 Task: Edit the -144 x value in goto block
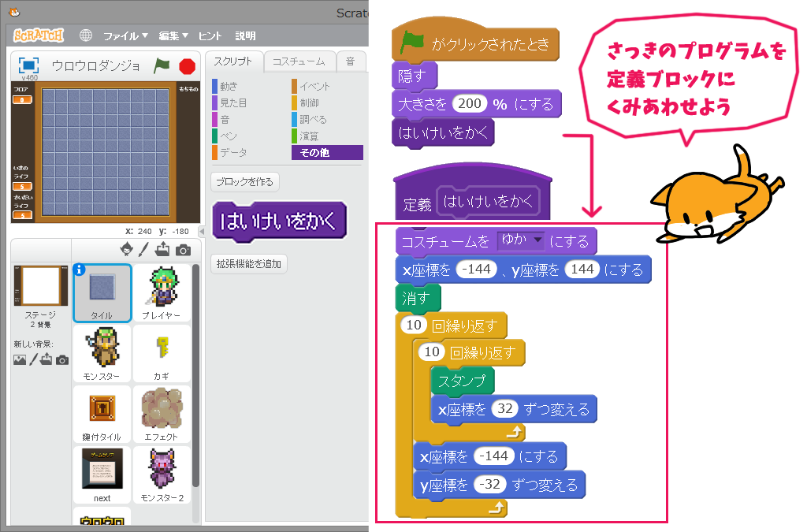coord(477,269)
